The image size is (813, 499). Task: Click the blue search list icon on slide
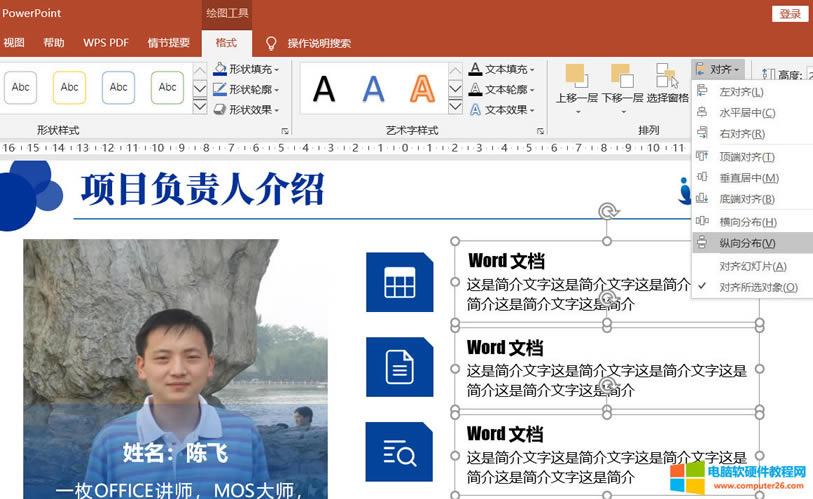point(399,452)
